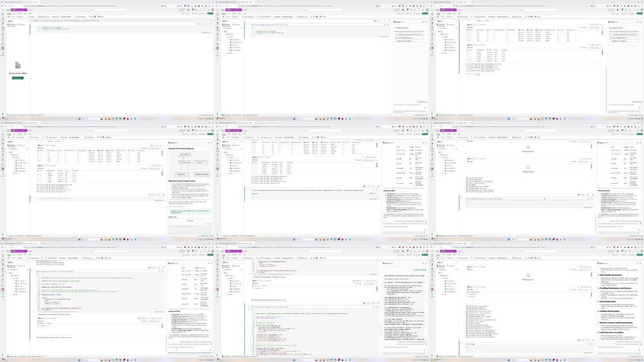Image resolution: width=644 pixels, height=362 pixels.
Task: Open History in top-left frame header
Action: tap(195, 13)
